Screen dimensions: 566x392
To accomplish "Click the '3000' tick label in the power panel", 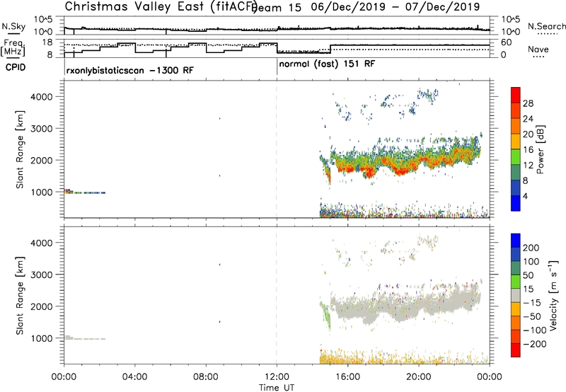I will 41,129.
